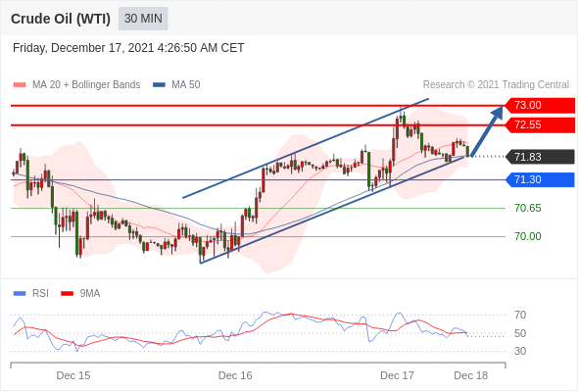
Task: Click the RSI legend blue swatch
Action: (20, 294)
